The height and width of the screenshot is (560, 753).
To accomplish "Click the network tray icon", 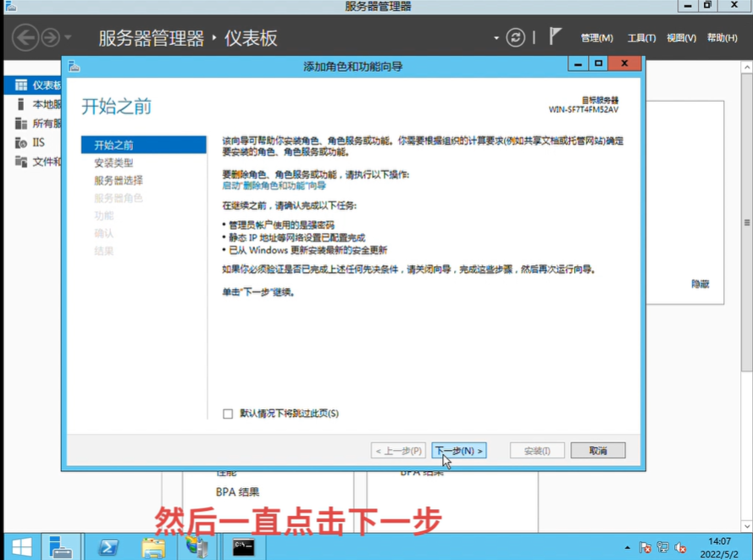I will (662, 547).
